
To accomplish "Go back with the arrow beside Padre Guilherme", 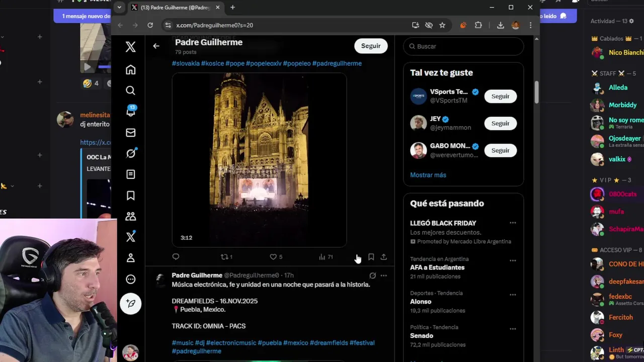I will tap(156, 46).
